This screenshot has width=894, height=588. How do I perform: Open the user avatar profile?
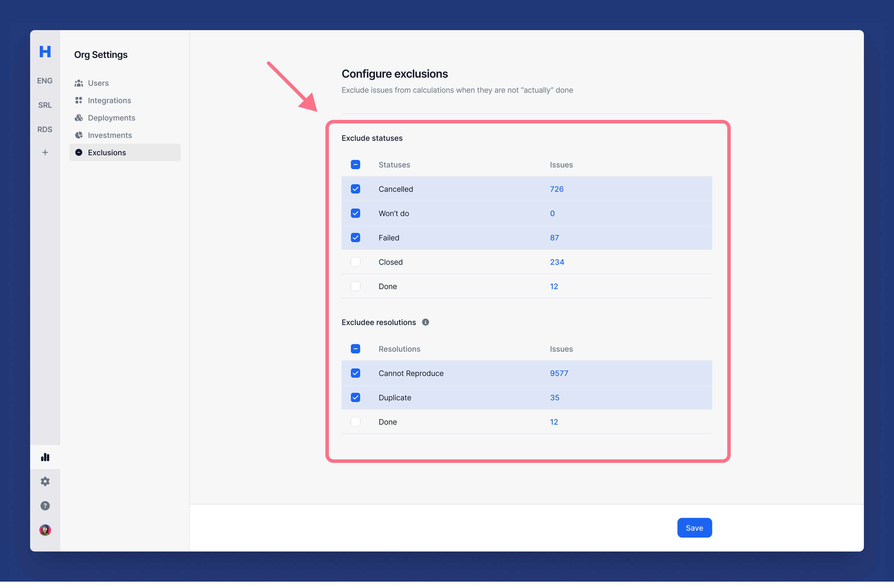[x=45, y=530]
